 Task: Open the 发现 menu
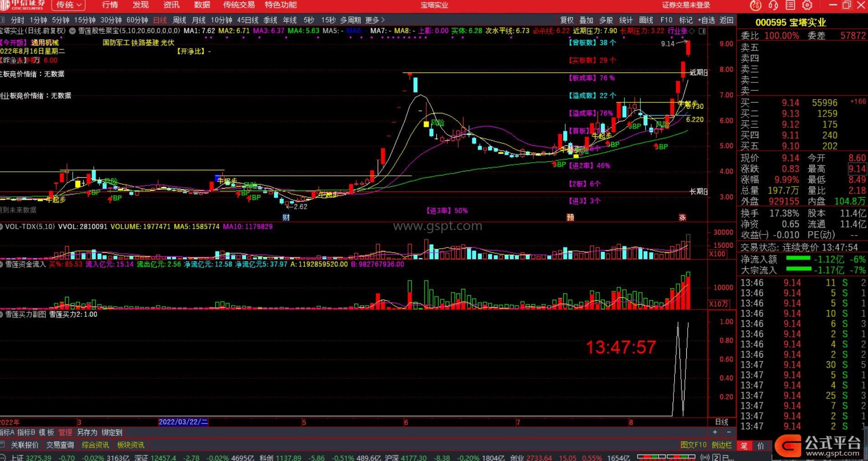(141, 5)
